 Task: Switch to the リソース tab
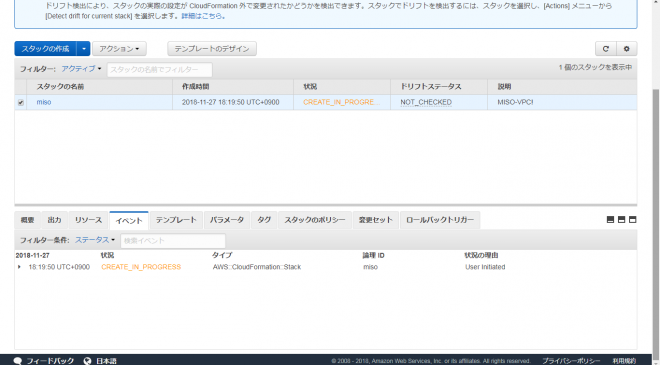tap(88, 220)
